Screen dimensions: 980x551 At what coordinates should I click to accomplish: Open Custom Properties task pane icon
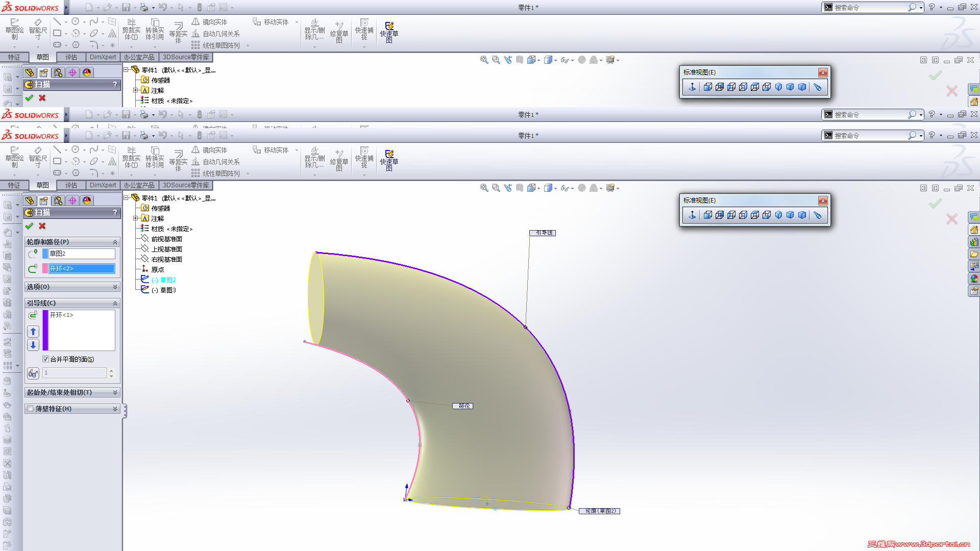click(x=974, y=291)
